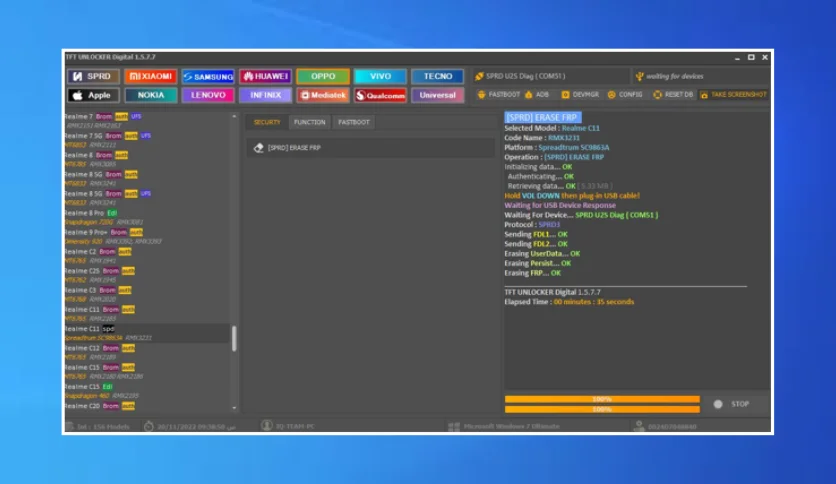
Task: Select Realme 9 Pro+ model row
Action: tap(147, 236)
